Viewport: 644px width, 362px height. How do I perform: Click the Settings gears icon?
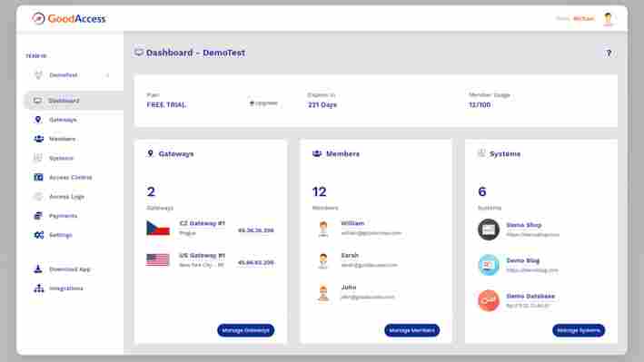click(x=39, y=235)
